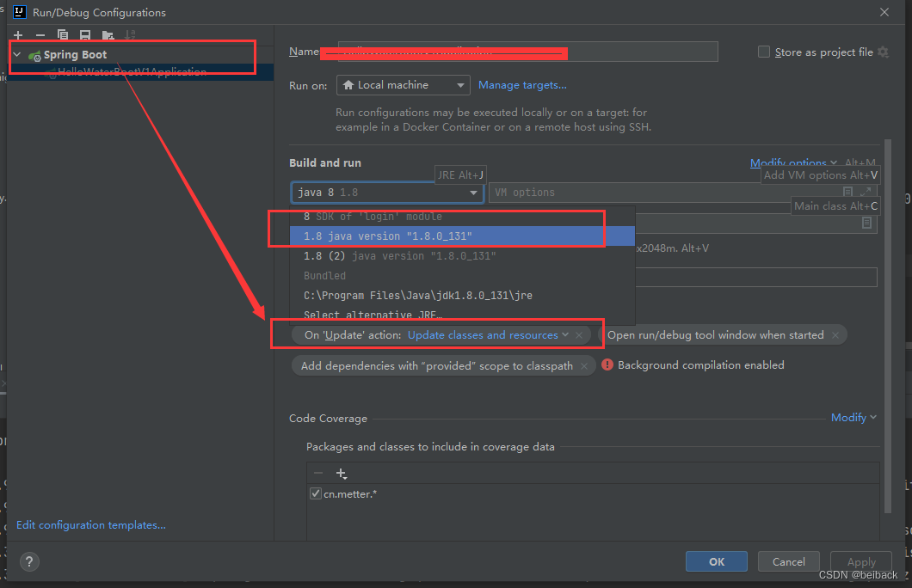Screen dimensions: 912x588
Task: Click the Name input field
Action: click(527, 52)
